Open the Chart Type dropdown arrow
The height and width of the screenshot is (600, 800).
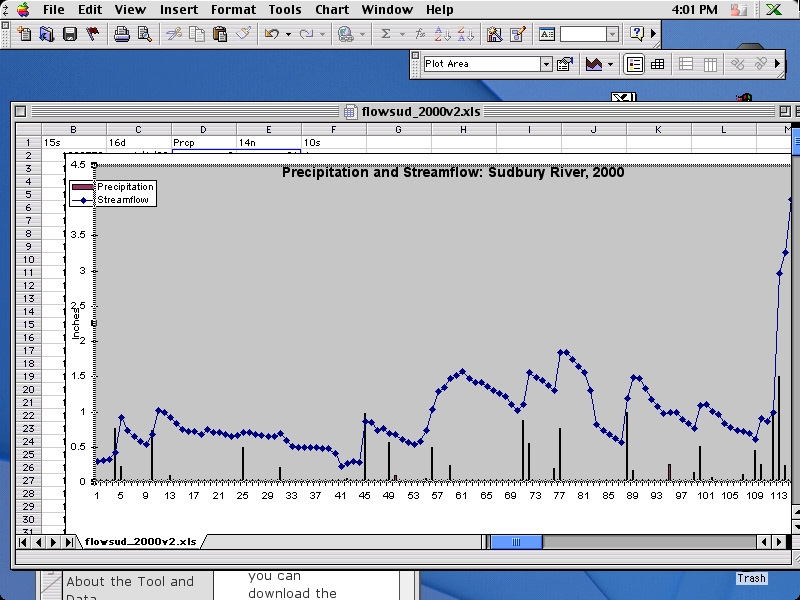point(611,63)
